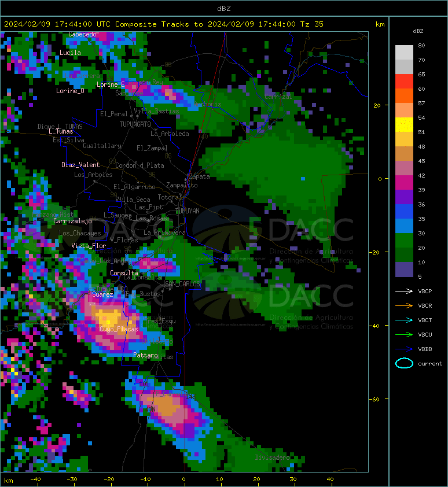Click the cyan VBCT arrow in legend
Viewport: 448px width, 487px height.
coord(404,320)
